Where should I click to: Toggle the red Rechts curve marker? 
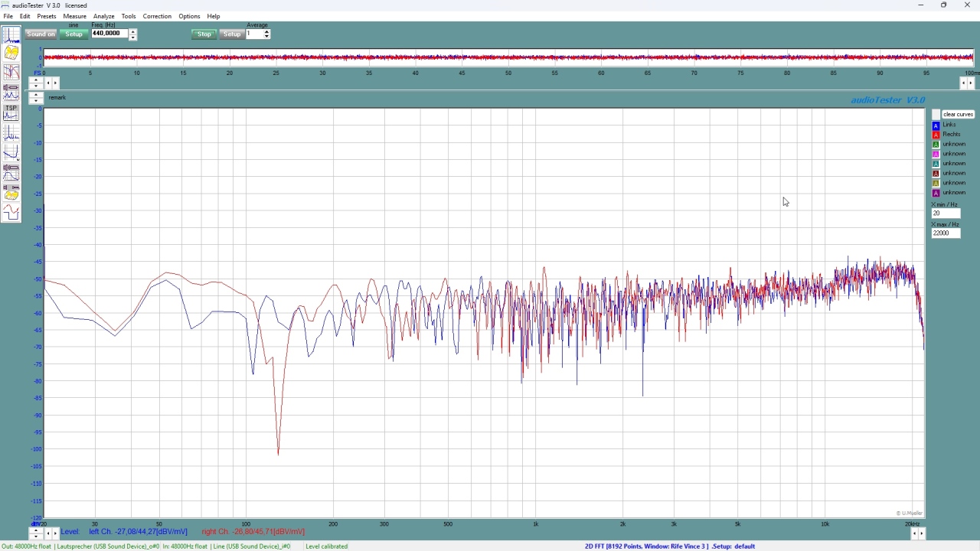936,135
